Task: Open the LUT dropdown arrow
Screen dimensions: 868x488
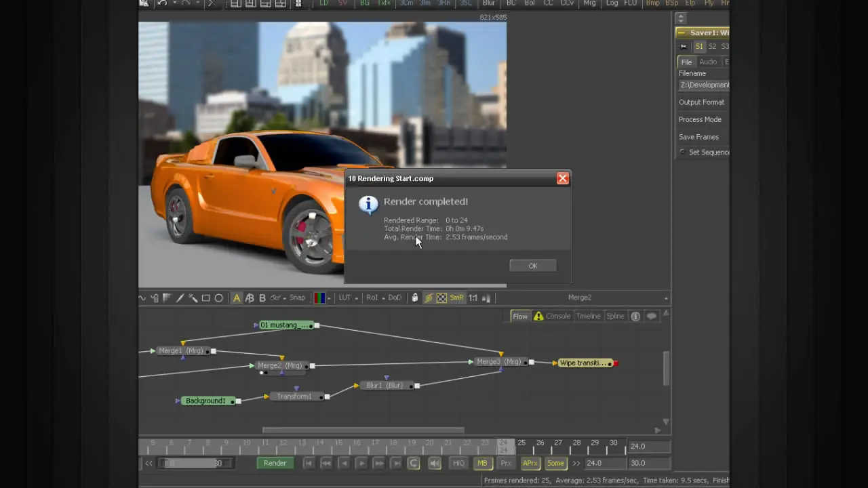Action: (x=357, y=298)
